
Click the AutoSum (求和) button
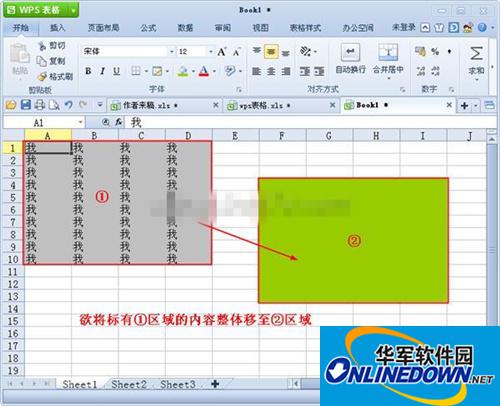[476, 62]
